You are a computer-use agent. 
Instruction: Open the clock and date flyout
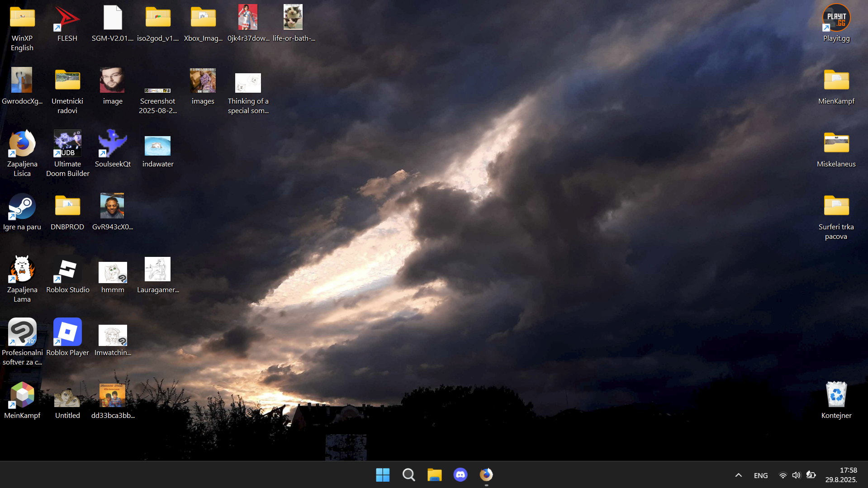pos(841,475)
